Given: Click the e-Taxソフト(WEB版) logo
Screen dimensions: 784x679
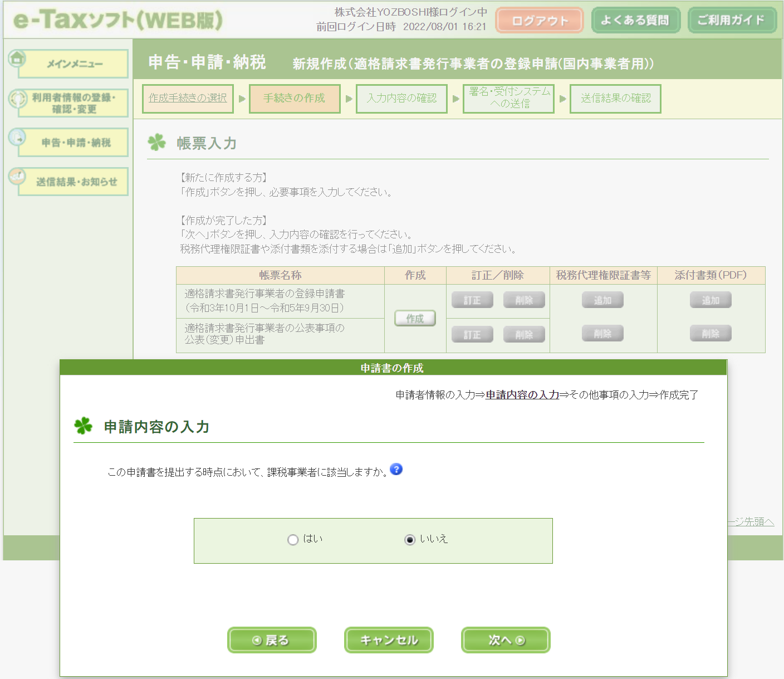Looking at the screenshot, I should (x=117, y=20).
